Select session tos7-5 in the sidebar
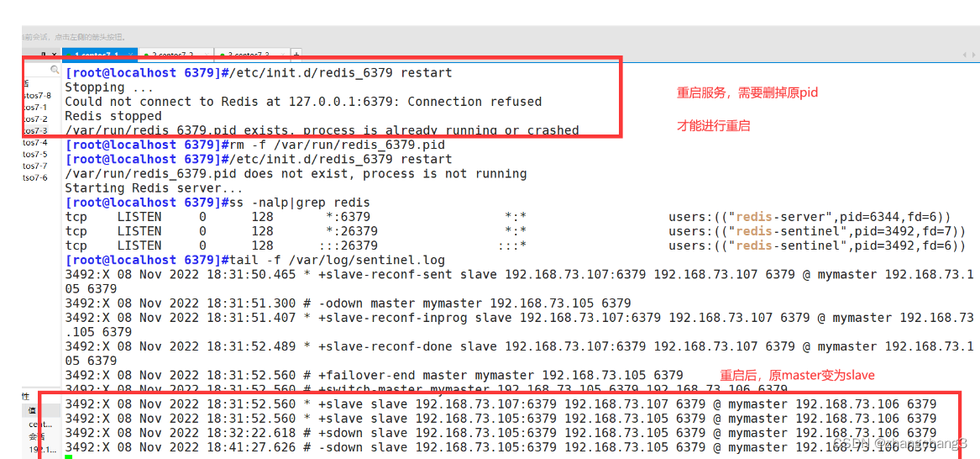 pos(35,154)
